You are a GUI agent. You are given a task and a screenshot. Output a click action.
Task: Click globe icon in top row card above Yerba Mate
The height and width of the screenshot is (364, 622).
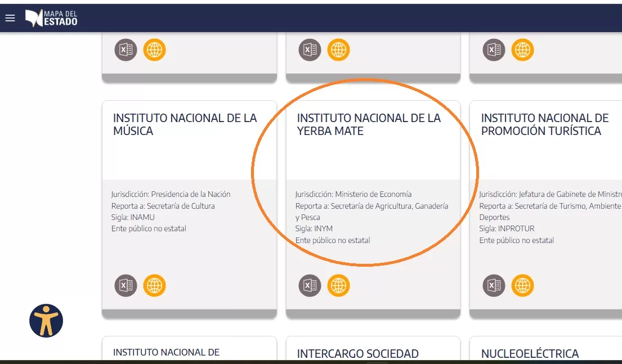338,50
